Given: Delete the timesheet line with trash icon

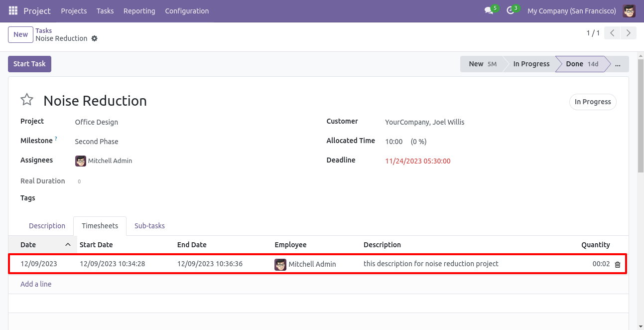Looking at the screenshot, I should [x=618, y=264].
